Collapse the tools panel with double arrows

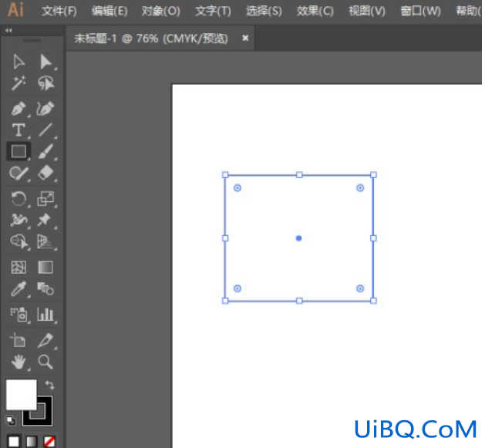point(8,30)
